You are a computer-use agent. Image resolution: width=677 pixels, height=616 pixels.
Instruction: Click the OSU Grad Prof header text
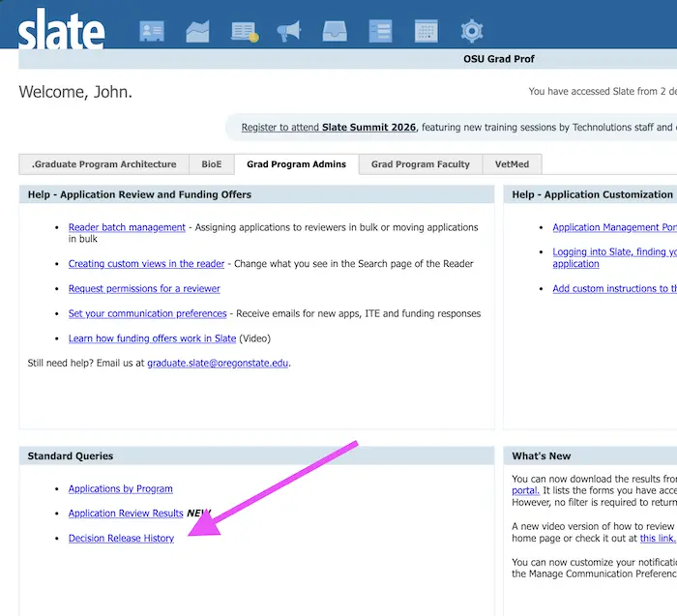pos(499,59)
